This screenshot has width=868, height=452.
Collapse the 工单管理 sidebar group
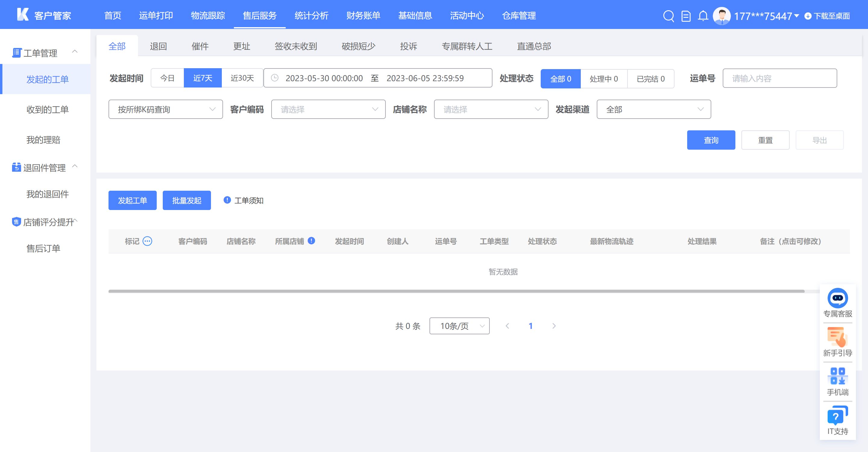[75, 52]
